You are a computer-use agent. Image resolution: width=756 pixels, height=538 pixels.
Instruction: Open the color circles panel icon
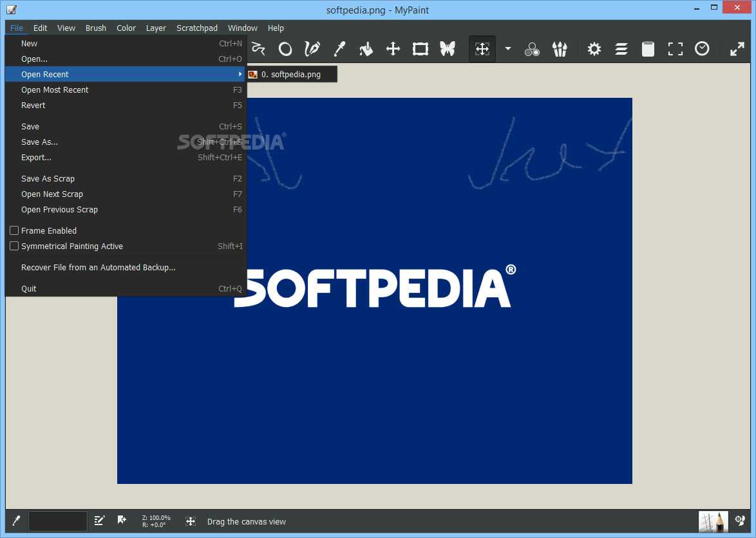coord(533,49)
